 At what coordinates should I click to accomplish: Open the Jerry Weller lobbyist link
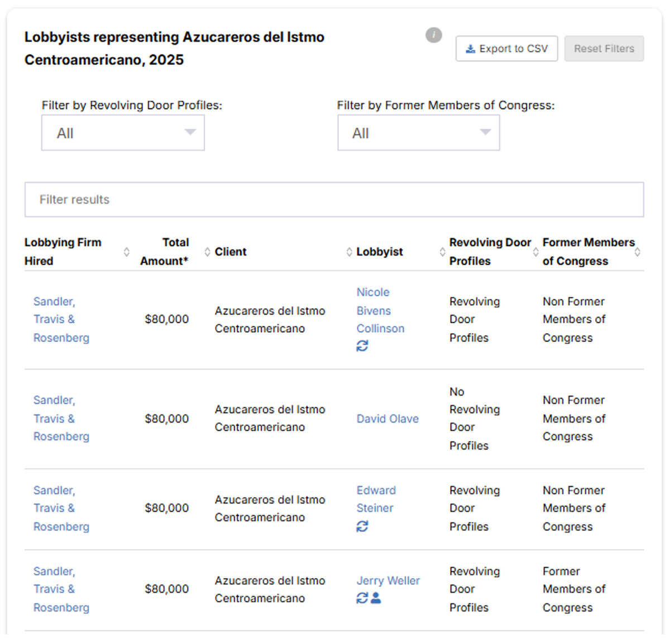pos(388,580)
